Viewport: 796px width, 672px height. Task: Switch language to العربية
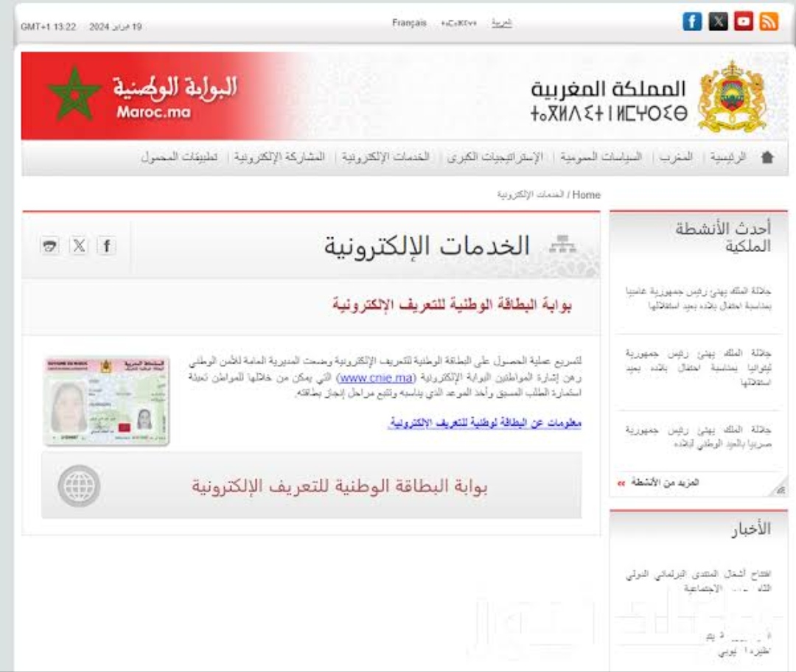pyautogui.click(x=502, y=24)
